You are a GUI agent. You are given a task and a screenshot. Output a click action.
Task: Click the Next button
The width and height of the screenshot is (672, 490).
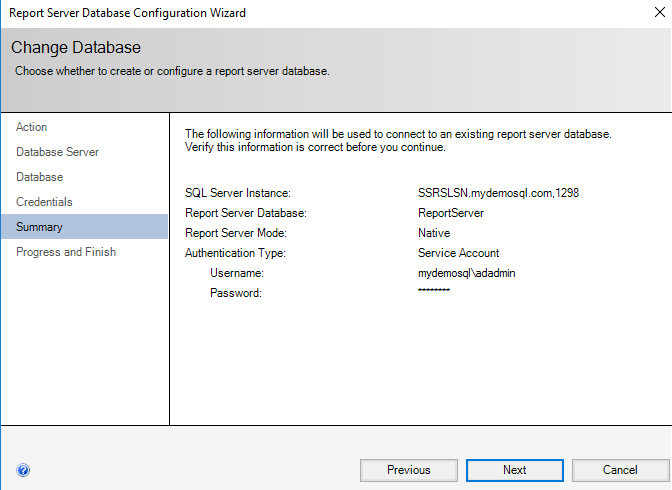tap(514, 470)
